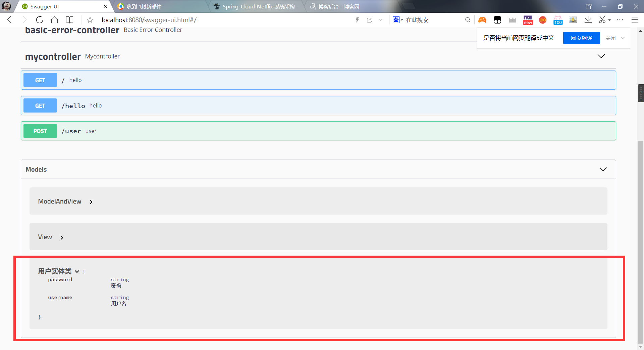Viewport: 644px width, 350px height.
Task: Click the 用户名 description text
Action: [119, 303]
